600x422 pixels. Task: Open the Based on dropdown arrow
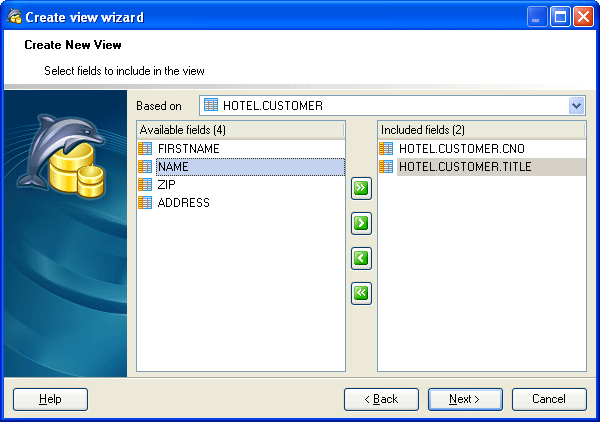click(576, 106)
